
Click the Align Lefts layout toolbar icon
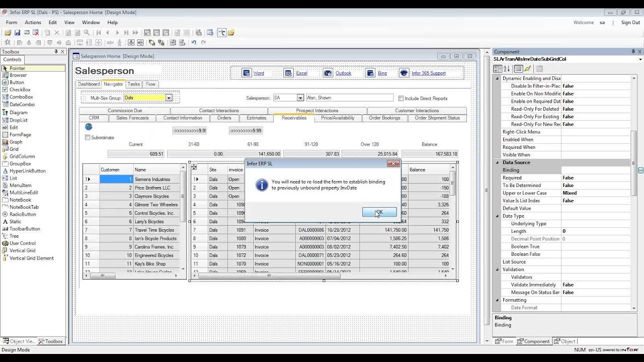(x=20, y=43)
